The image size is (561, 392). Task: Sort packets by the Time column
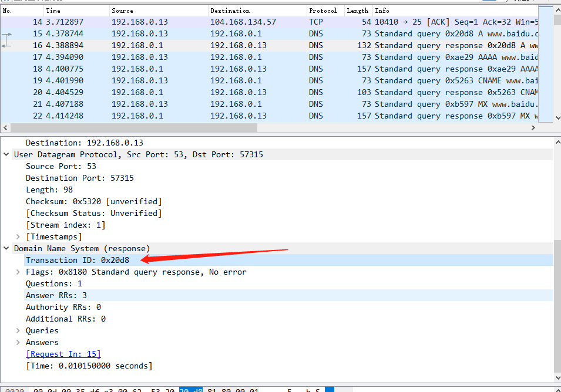tap(53, 10)
